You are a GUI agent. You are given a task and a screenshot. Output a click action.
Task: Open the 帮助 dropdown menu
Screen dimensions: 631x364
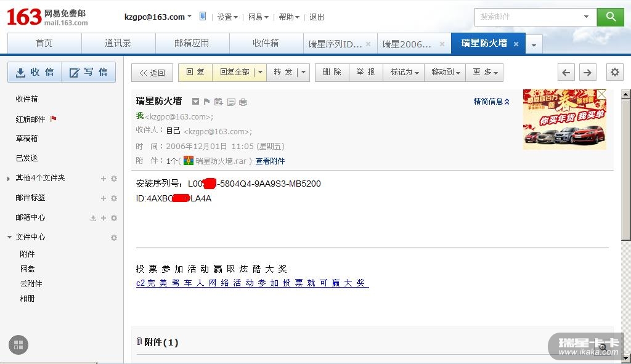tap(289, 17)
